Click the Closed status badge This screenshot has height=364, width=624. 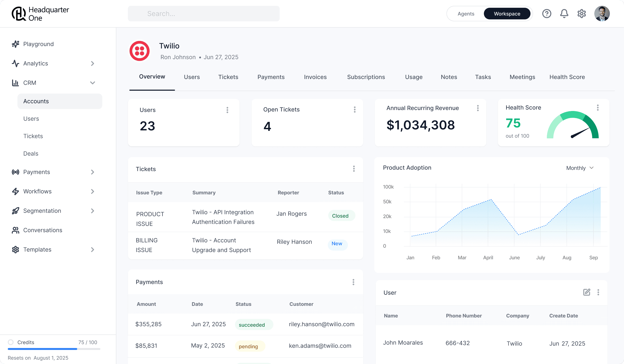[342, 216]
